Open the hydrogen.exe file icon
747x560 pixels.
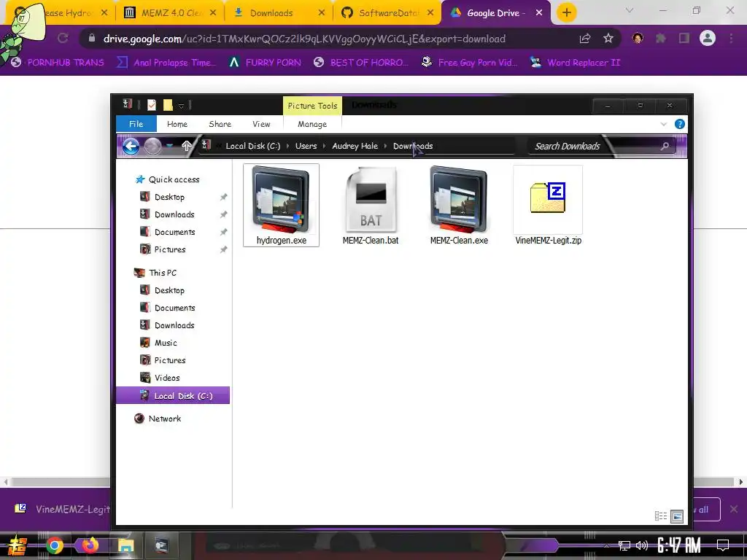tap(281, 200)
